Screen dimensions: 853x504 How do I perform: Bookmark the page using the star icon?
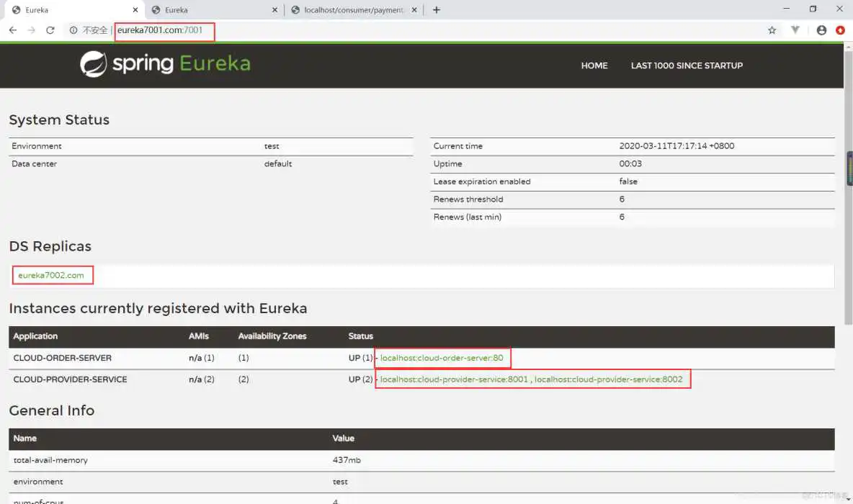772,30
